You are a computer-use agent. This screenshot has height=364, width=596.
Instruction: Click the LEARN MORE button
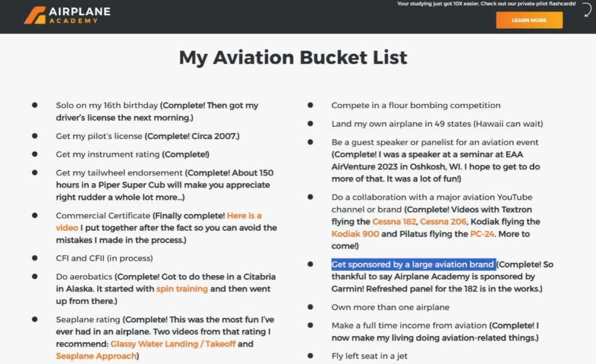529,20
